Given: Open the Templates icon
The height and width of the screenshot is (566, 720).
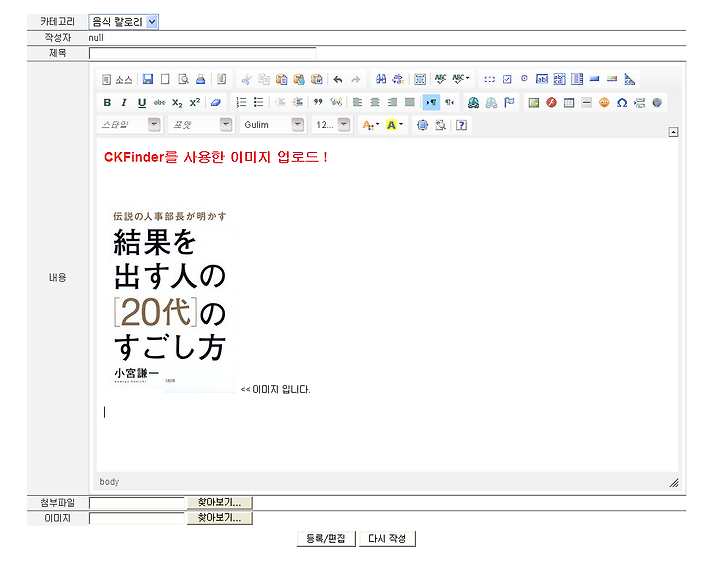Looking at the screenshot, I should tap(221, 79).
